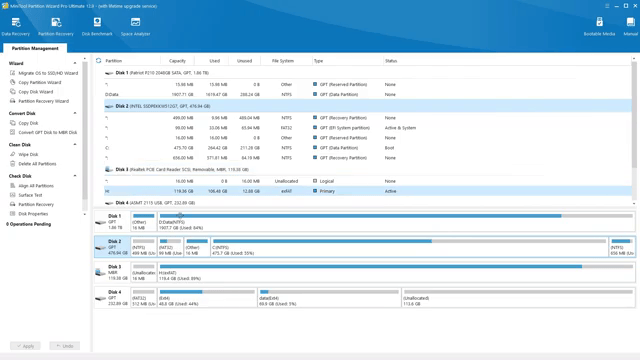Screen dimensions: 640x360
Task: Choose Delete All Partitions
Action: [x=33, y=164]
